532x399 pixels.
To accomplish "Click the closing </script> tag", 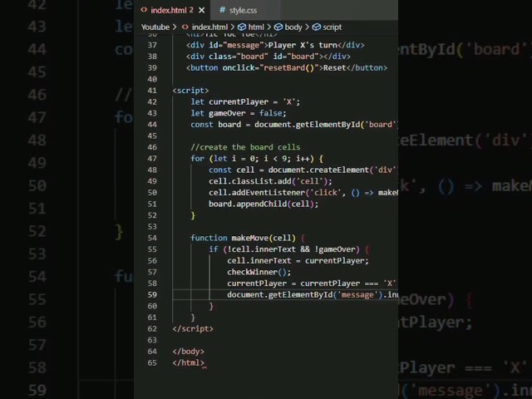I will tap(193, 329).
